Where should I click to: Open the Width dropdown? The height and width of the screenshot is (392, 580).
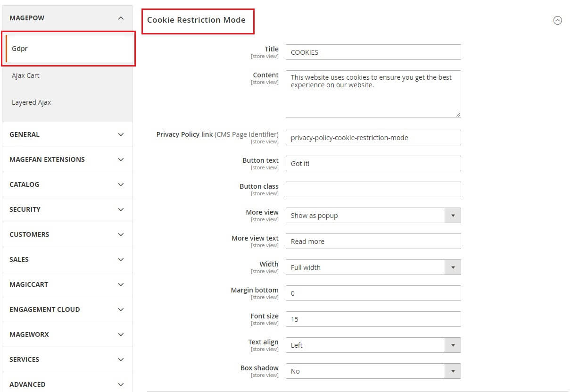point(373,267)
